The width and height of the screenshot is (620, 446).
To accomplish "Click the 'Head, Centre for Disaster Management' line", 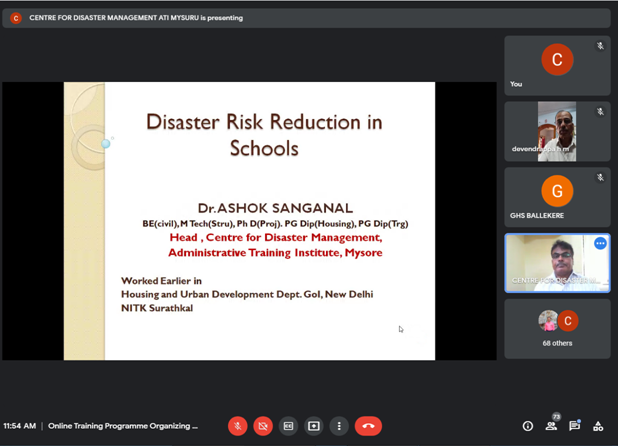I will pos(276,237).
